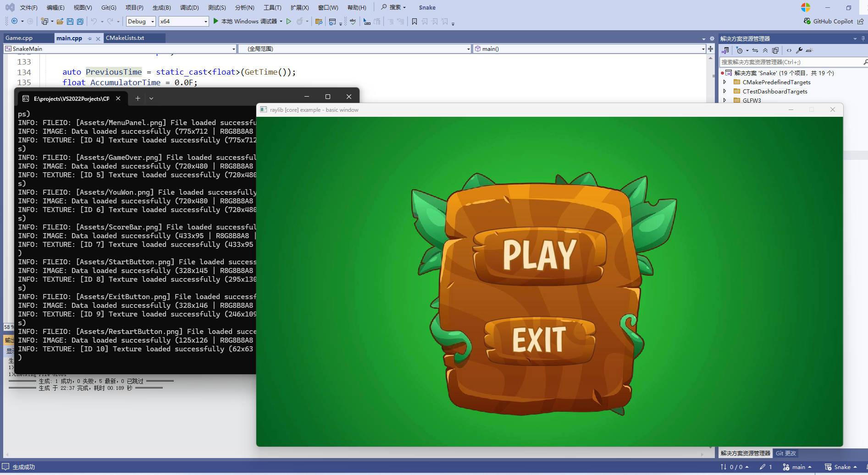Click the find in files folder icon

pyautogui.click(x=319, y=21)
